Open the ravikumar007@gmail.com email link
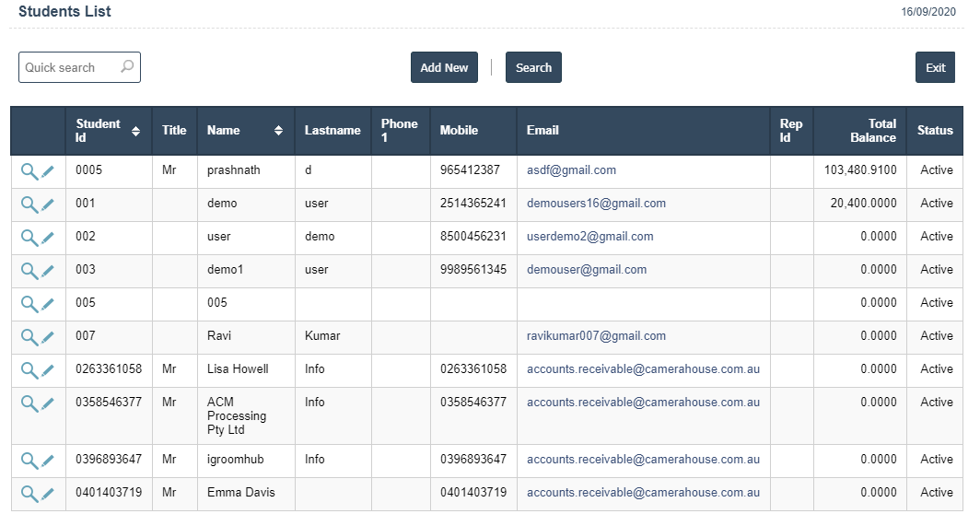Image resolution: width=980 pixels, height=514 pixels. pyautogui.click(x=596, y=336)
